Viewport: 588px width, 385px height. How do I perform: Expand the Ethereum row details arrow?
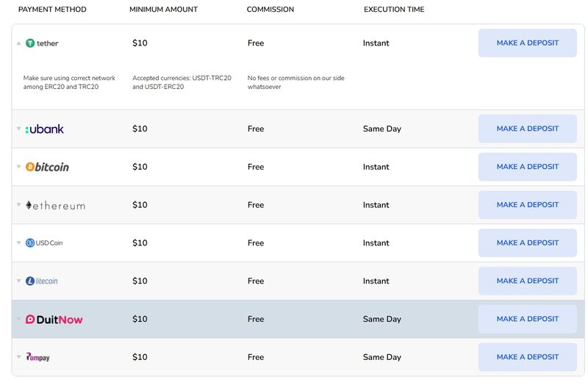pyautogui.click(x=19, y=205)
